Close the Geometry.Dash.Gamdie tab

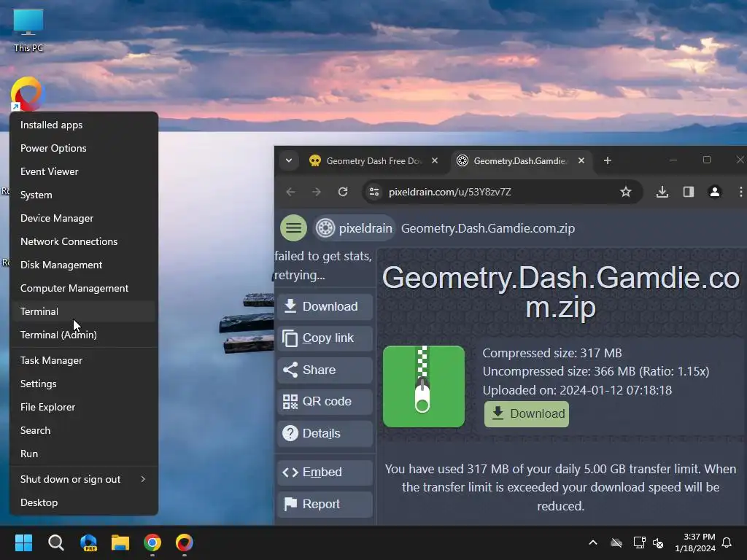tap(581, 161)
